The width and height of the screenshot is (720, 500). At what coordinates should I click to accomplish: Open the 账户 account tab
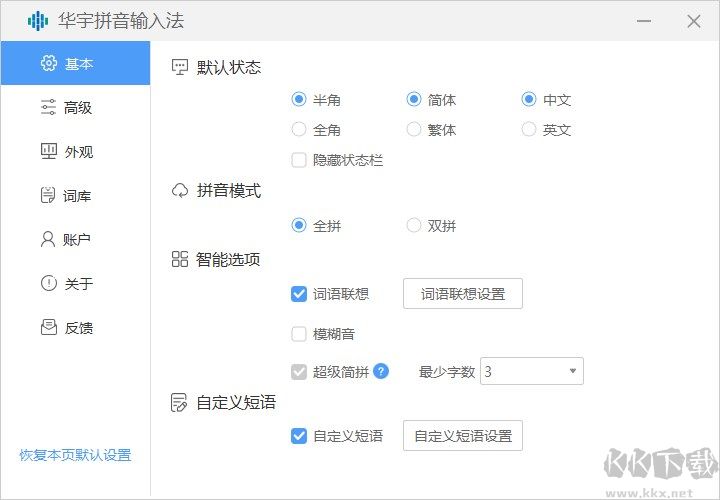pos(75,239)
